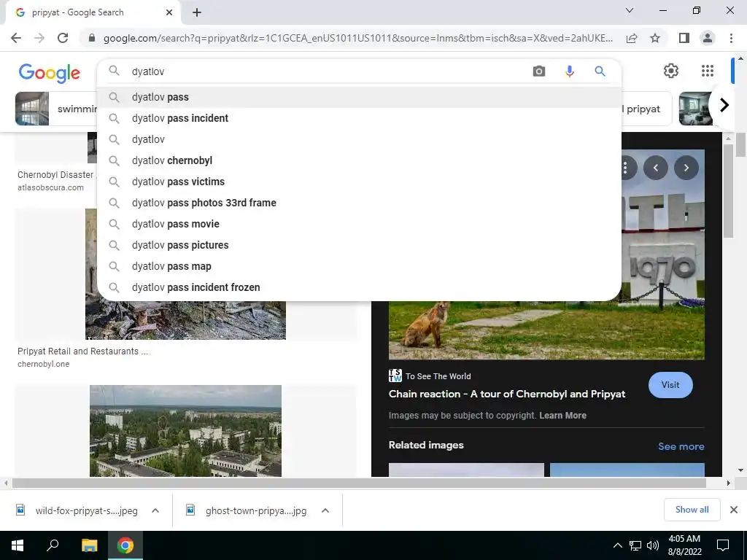Select suggestion 'dyatlov pass incident'
Screen dimensions: 747x560
pos(359,118)
